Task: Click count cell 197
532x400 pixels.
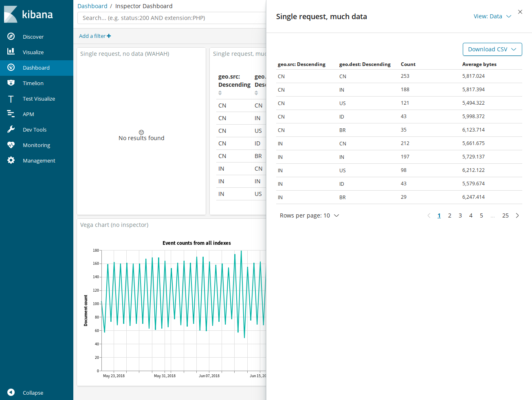Action: coord(405,157)
